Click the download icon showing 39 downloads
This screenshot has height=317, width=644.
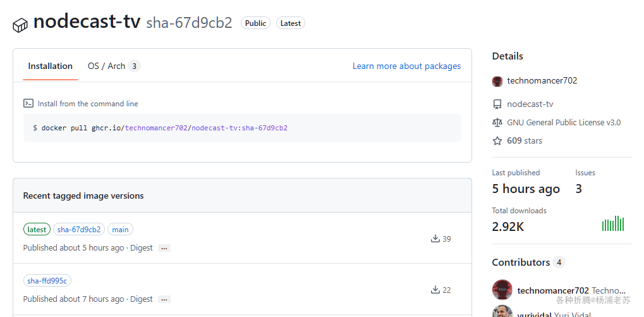click(435, 239)
